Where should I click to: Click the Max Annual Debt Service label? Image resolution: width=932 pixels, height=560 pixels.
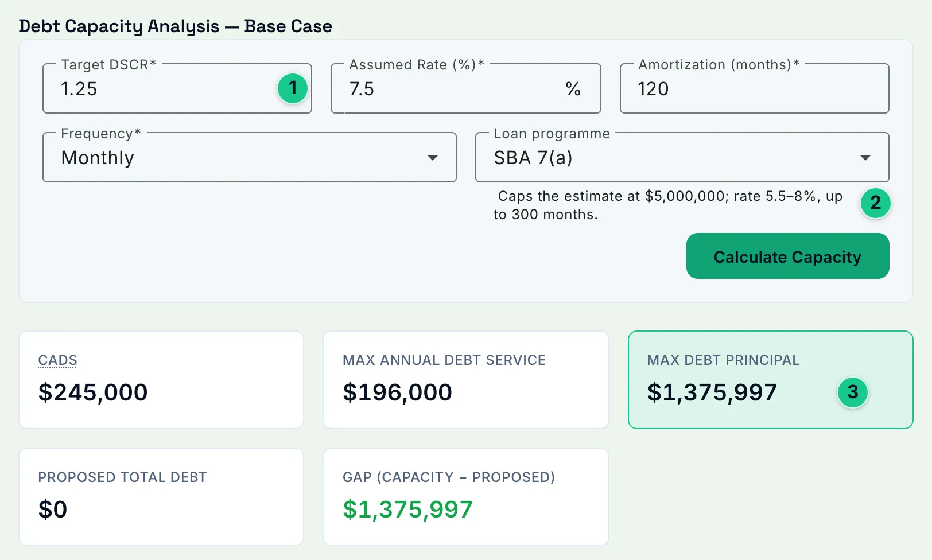tap(444, 360)
